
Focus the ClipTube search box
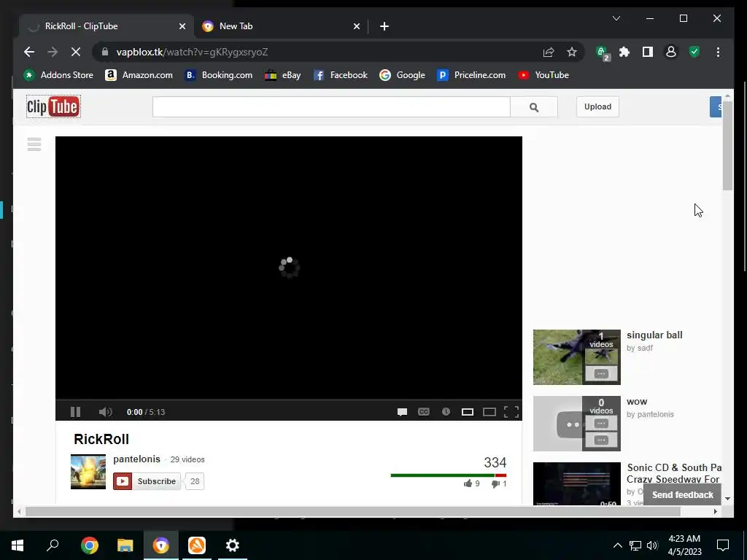(x=332, y=107)
